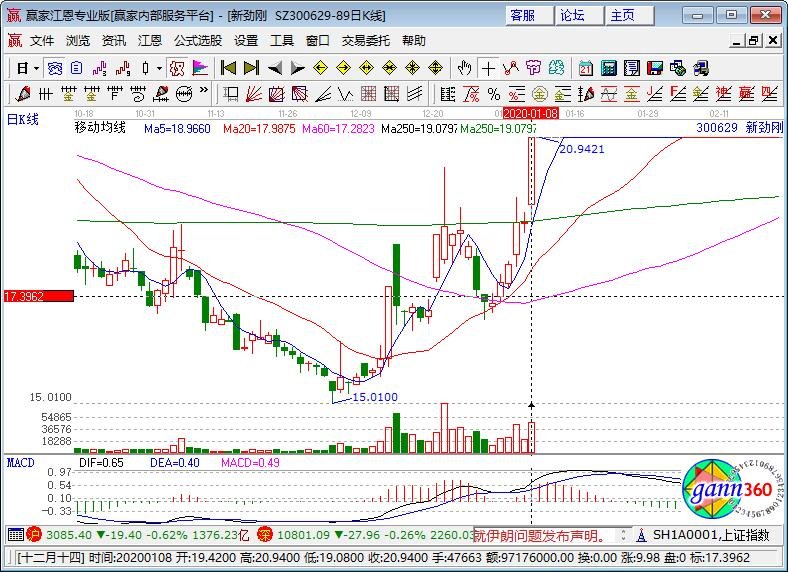788x572 pixels.
Task: Jump to the first K-line bar icon
Action: pos(228,68)
